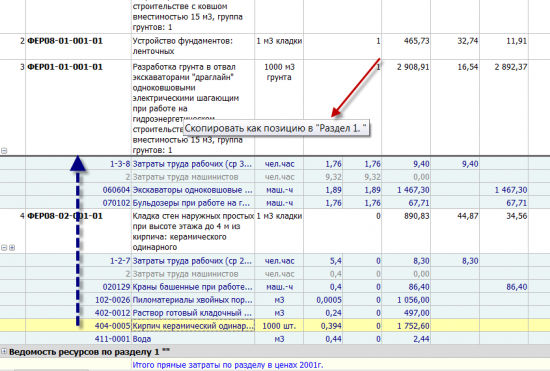The image size is (550, 371).
Task: Select position code ФЕР08-01-001-01
Action: click(65, 41)
